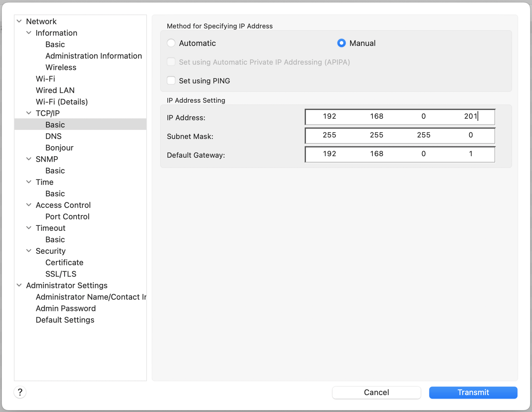
Task: Open the Admin Password settings
Action: click(x=65, y=308)
